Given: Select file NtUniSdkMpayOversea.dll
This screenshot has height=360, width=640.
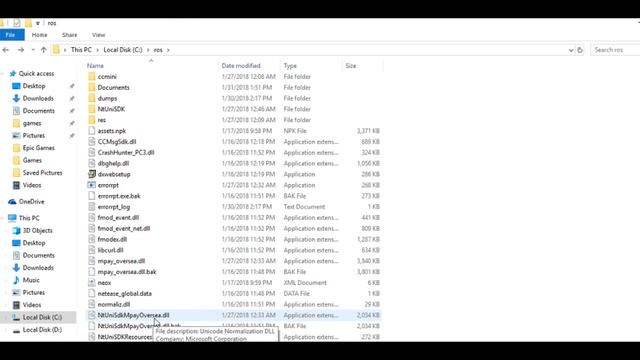Looking at the screenshot, I should tap(133, 315).
